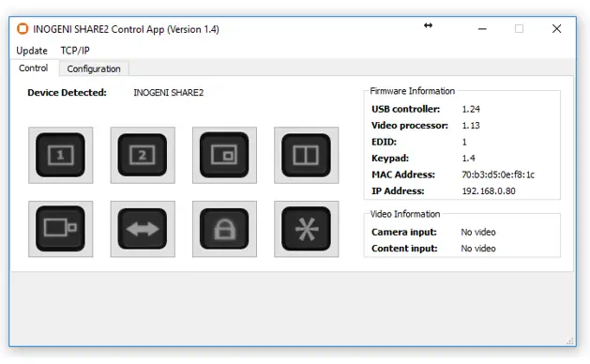
Task: Click the EDID value 1
Action: pyautogui.click(x=464, y=142)
